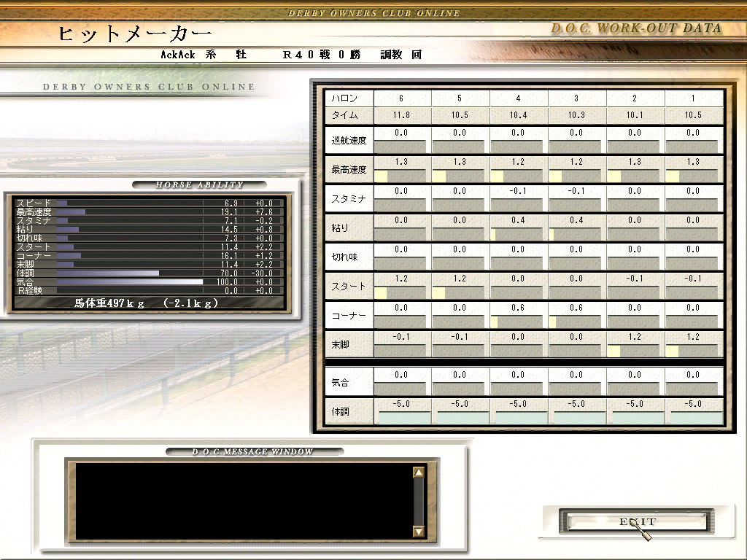Click the horse name ヒットメーカー
The width and height of the screenshot is (747, 560).
(134, 34)
